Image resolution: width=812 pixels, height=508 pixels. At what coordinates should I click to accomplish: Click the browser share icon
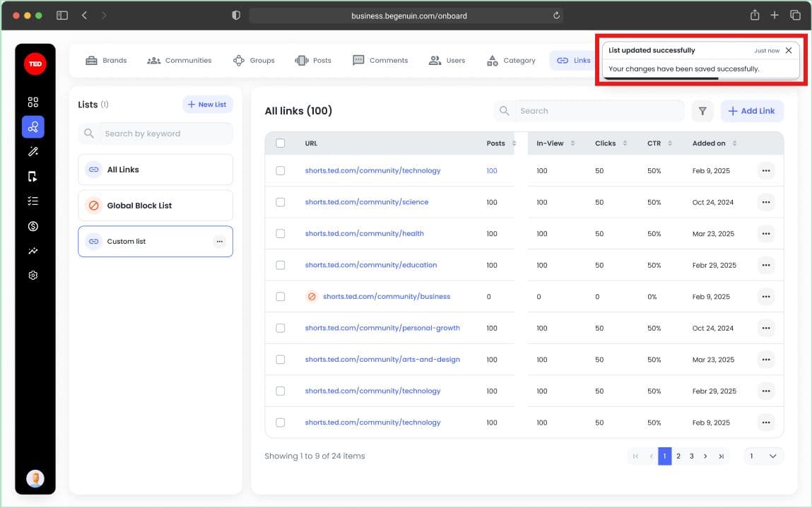click(x=755, y=15)
